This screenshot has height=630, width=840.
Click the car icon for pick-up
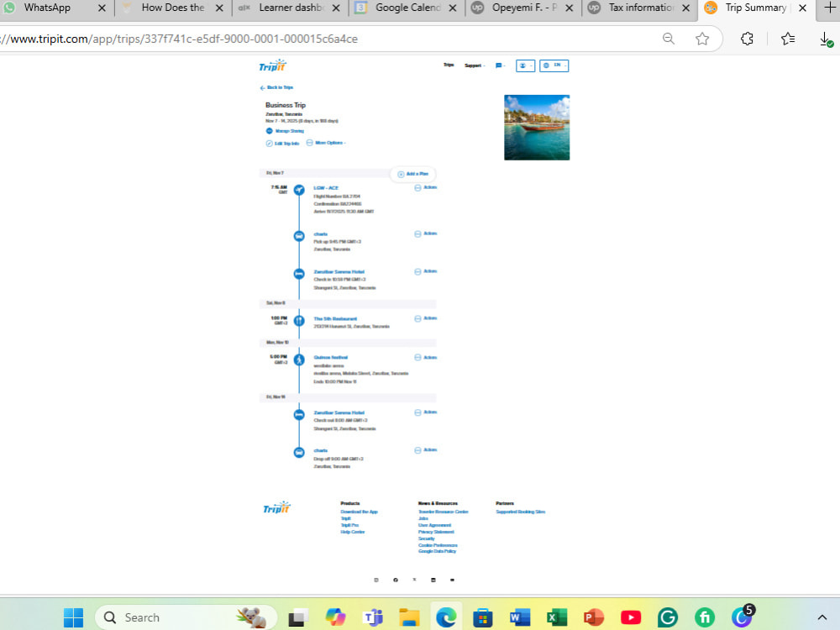299,236
